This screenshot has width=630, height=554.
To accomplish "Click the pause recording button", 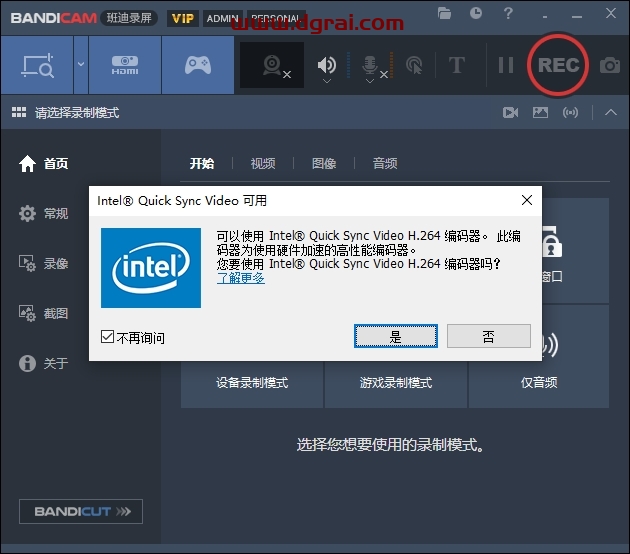I will [x=505, y=65].
